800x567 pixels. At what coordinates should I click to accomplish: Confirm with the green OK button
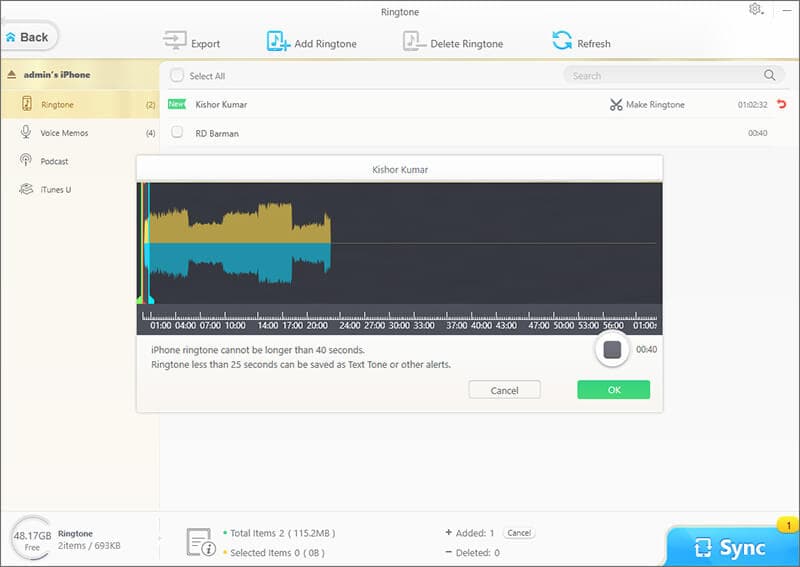614,390
